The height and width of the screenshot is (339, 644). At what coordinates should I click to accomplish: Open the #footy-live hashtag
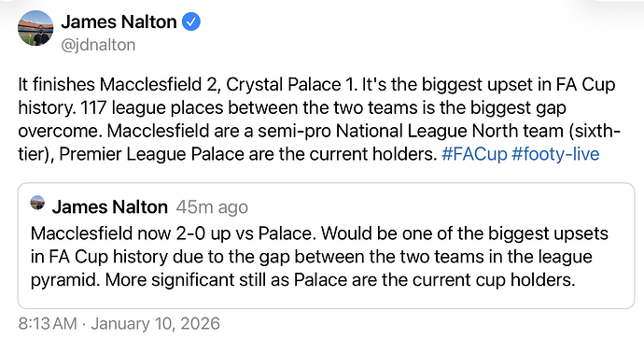(x=555, y=154)
